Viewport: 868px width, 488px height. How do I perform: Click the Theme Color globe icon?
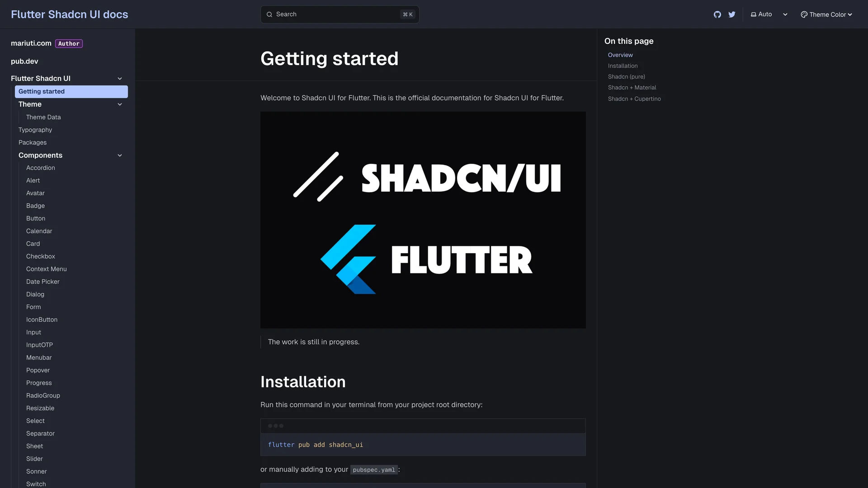tap(803, 14)
